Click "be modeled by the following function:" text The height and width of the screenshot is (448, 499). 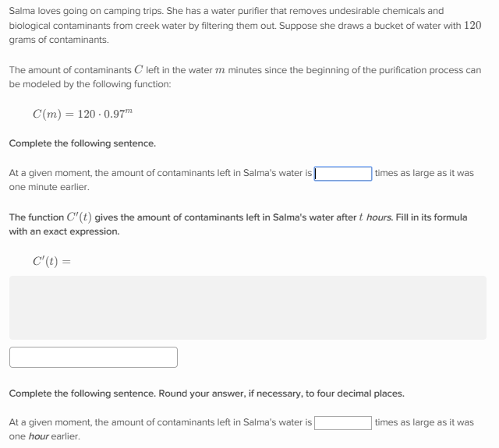click(x=90, y=83)
